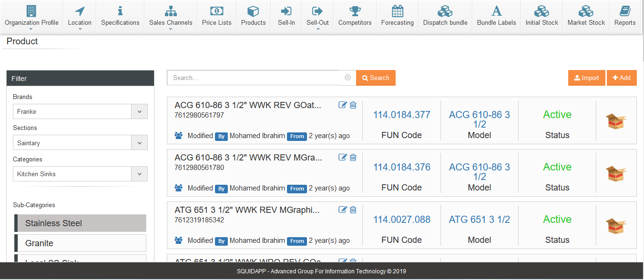Edit the ACG 610-86 GOat... product
The height and width of the screenshot is (280, 644).
(x=342, y=105)
